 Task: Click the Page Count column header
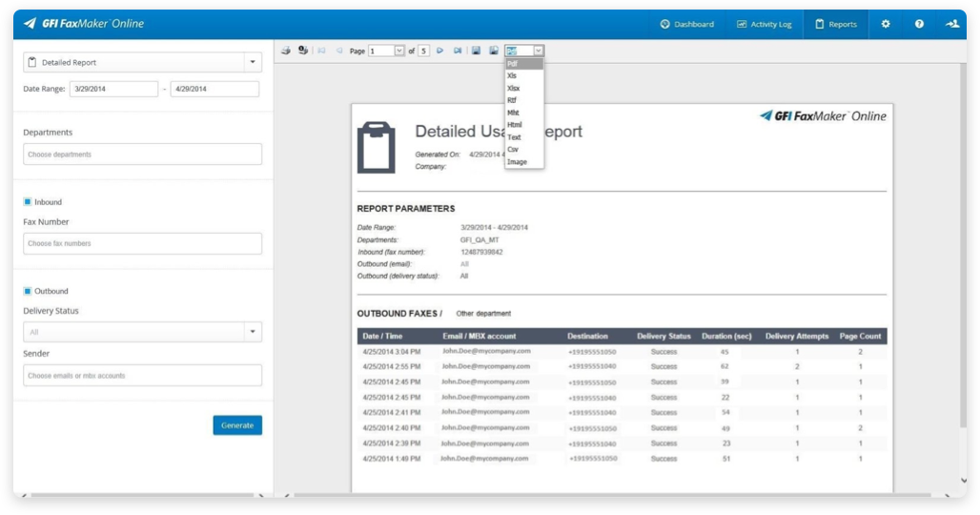pyautogui.click(x=860, y=337)
